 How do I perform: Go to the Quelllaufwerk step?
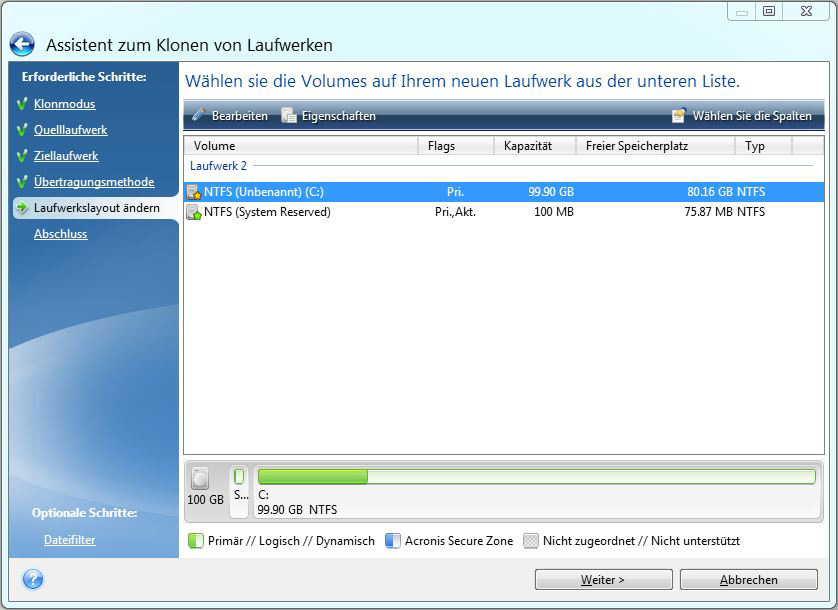[x=70, y=130]
